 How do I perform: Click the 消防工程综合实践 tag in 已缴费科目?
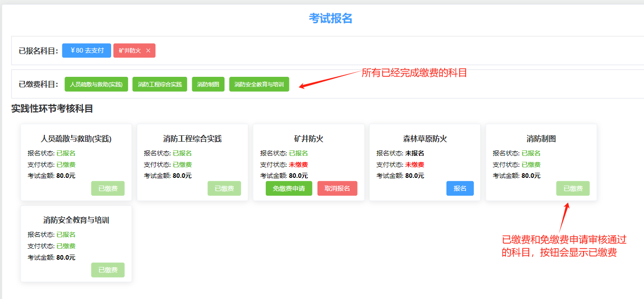160,84
